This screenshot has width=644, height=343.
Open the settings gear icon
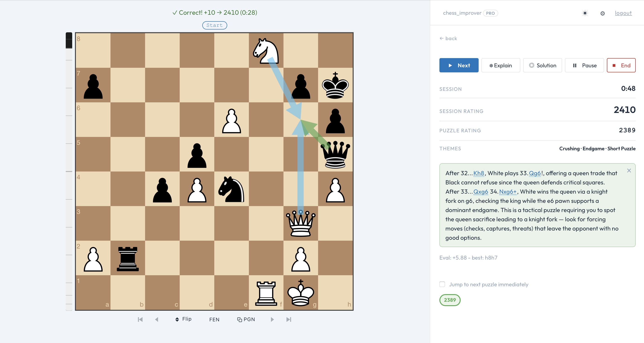602,14
